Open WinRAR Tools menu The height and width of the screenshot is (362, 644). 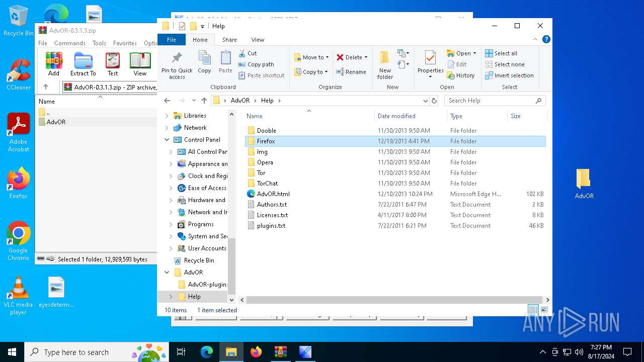point(99,43)
